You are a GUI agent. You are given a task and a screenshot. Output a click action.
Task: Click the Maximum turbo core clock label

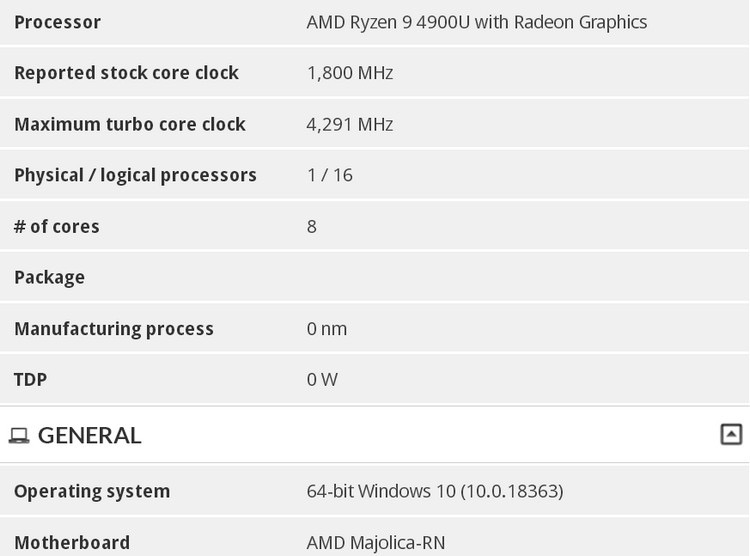(x=129, y=124)
